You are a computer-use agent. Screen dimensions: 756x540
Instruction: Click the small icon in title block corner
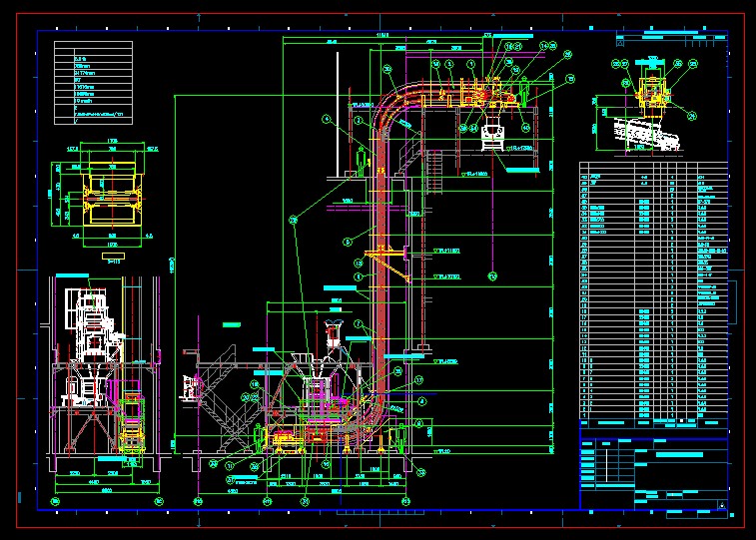[x=721, y=504]
